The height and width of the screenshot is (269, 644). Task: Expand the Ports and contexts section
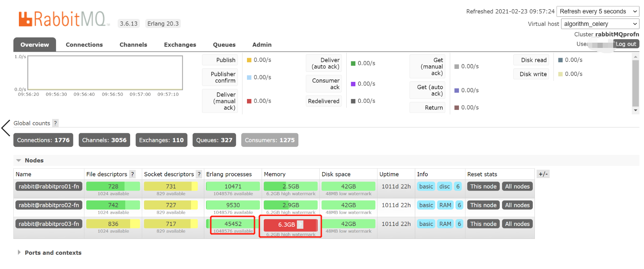tap(50, 253)
